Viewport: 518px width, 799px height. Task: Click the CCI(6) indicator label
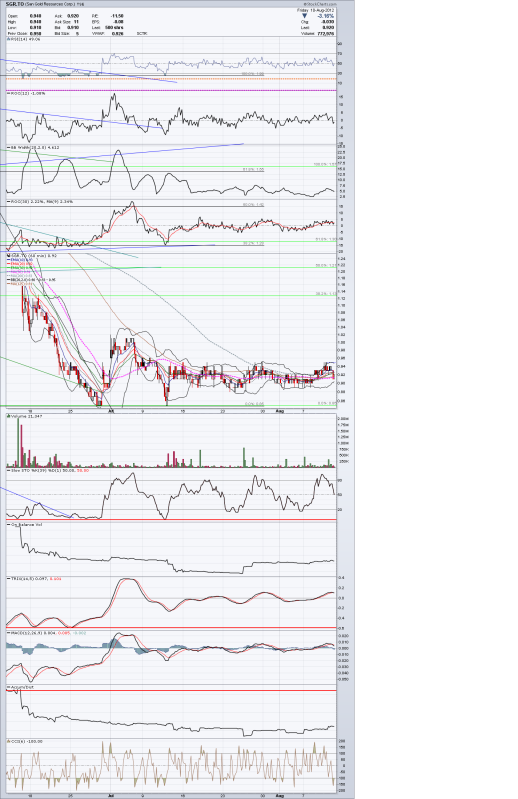[24, 741]
